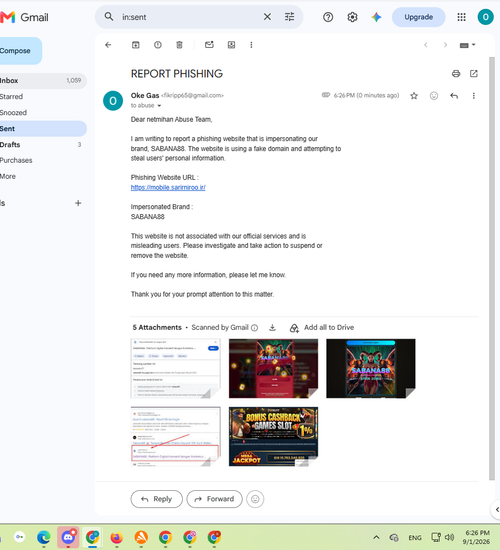This screenshot has width=500, height=550.
Task: Select the Sent folder
Action: [x=43, y=129]
